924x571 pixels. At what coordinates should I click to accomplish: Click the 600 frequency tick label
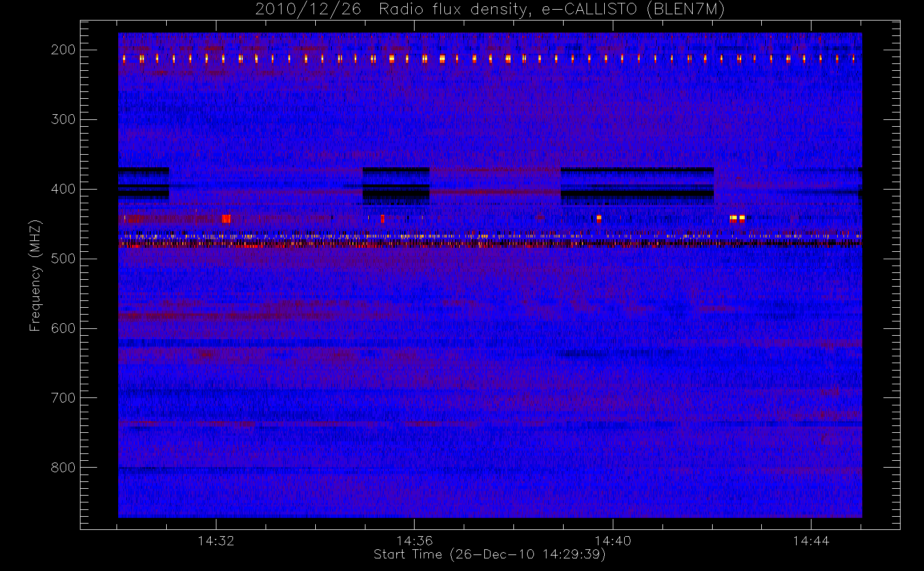(x=63, y=328)
